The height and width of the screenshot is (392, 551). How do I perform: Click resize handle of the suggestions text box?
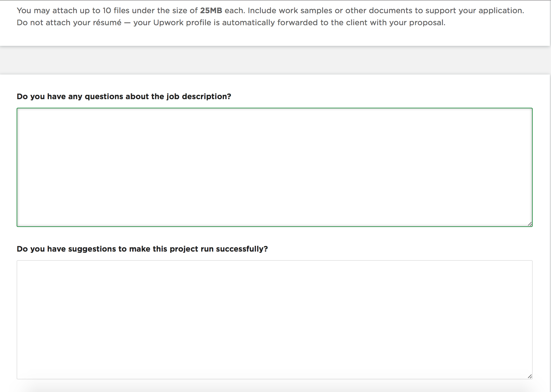point(530,377)
